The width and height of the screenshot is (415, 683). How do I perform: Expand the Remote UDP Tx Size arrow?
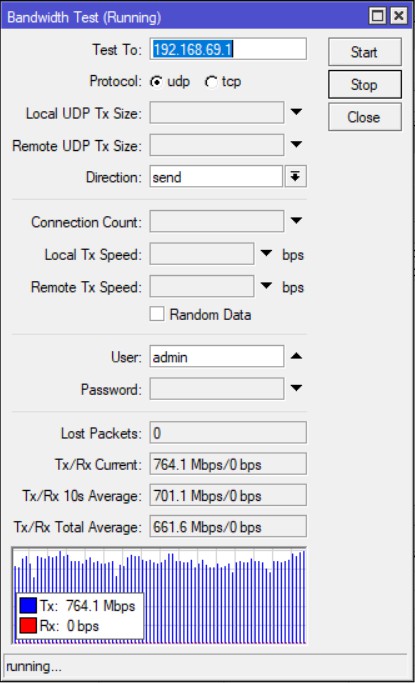(296, 144)
